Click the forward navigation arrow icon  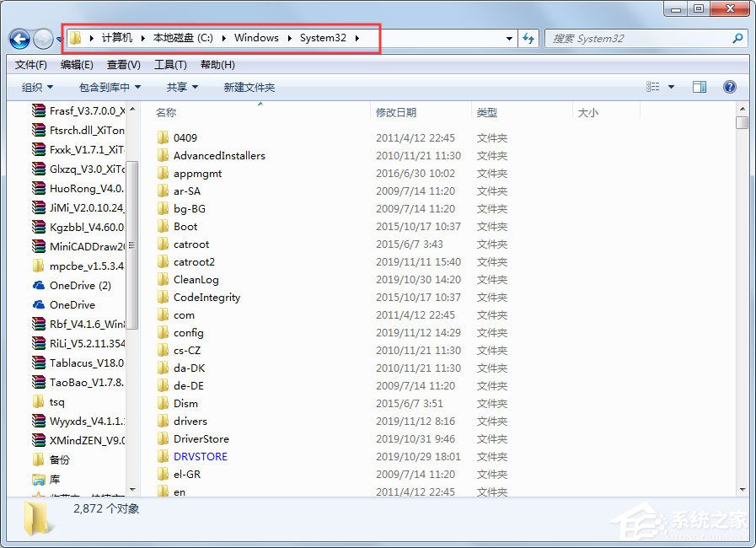42,38
